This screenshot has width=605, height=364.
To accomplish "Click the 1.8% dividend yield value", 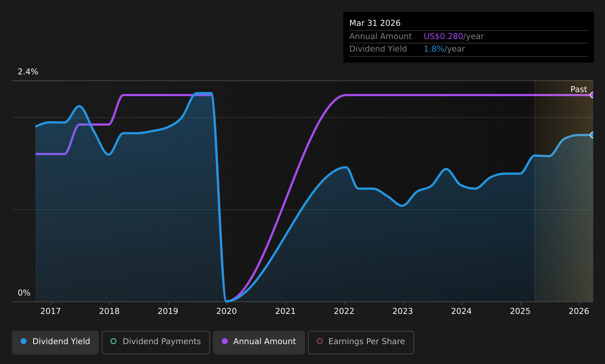I will [434, 49].
